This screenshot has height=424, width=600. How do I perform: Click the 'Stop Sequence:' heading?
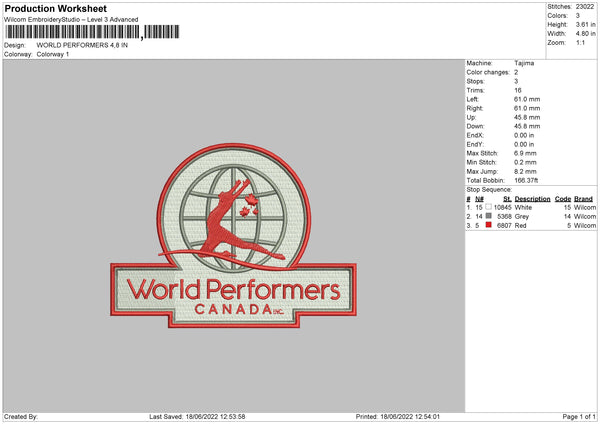coord(489,189)
